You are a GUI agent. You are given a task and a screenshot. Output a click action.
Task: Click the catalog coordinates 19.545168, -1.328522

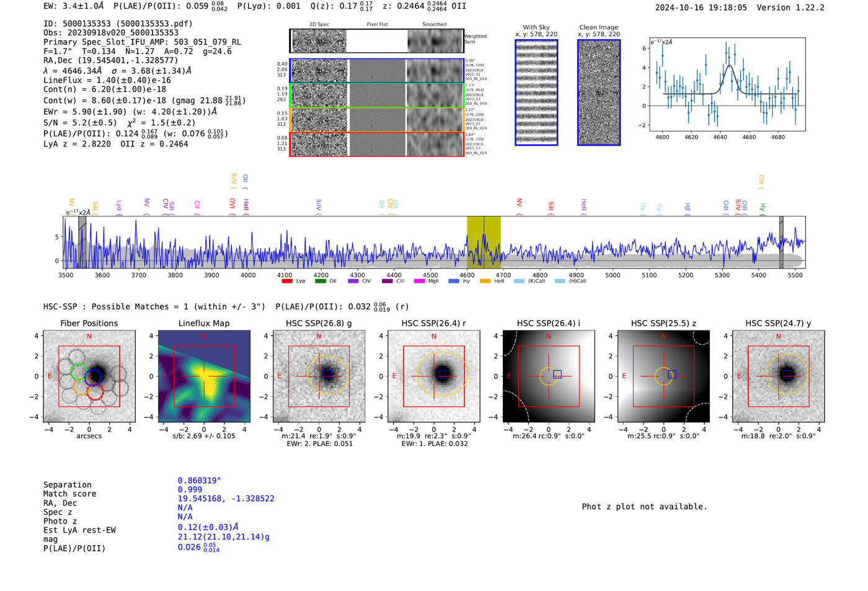pos(226,499)
